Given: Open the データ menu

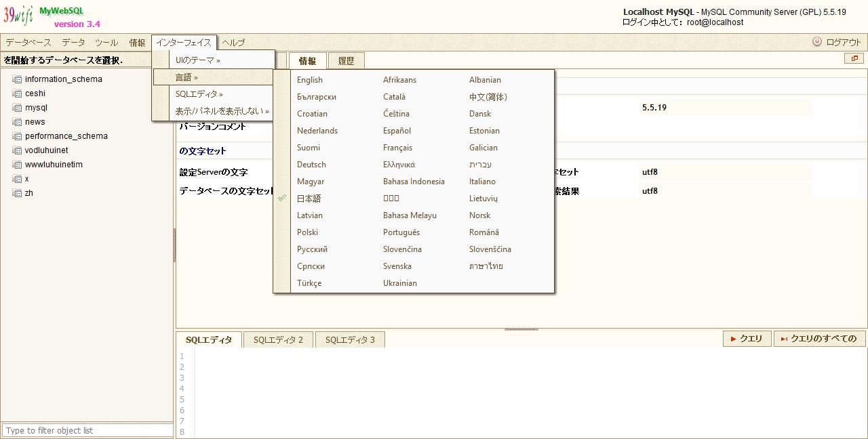Looking at the screenshot, I should click(74, 42).
